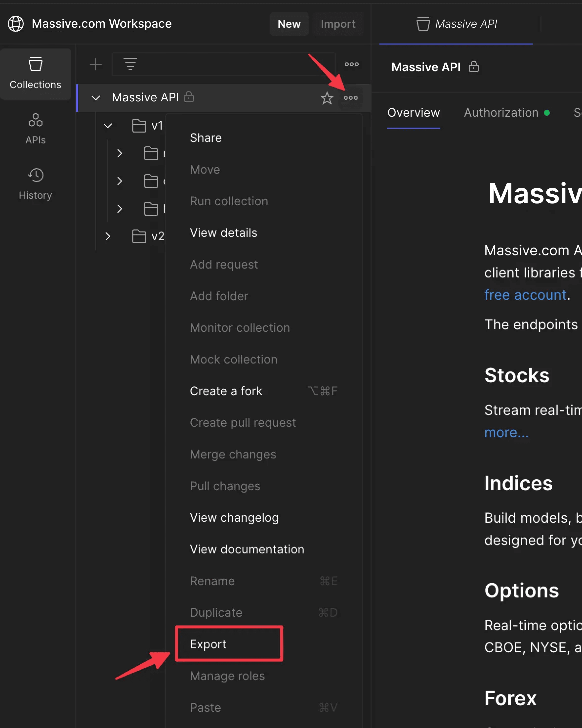Click the collections search filter field
This screenshot has height=728, width=582.
[233, 64]
